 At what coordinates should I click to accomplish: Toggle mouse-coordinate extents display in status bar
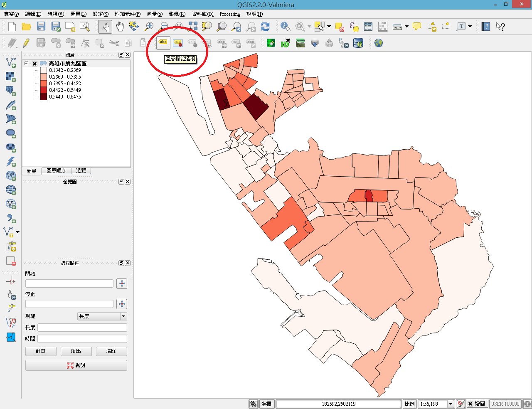coord(254,404)
